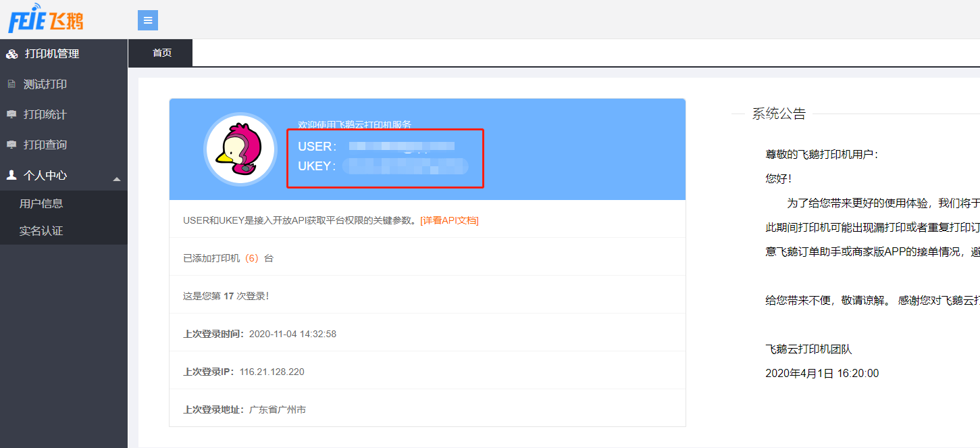Toggle the hamburger sidebar menu button
Image resolution: width=980 pixels, height=448 pixels.
[148, 20]
